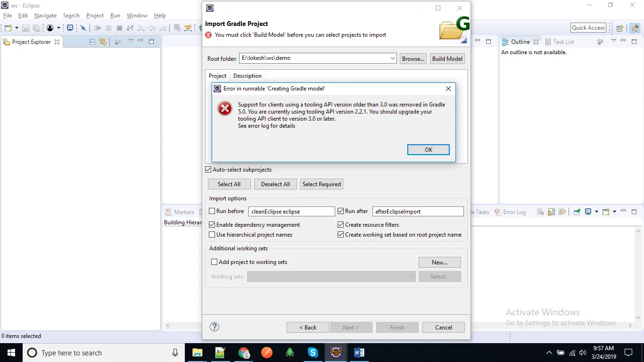Click the Save All icon in Eclipse toolbar
This screenshot has width=644, height=362.
pyautogui.click(x=36, y=28)
